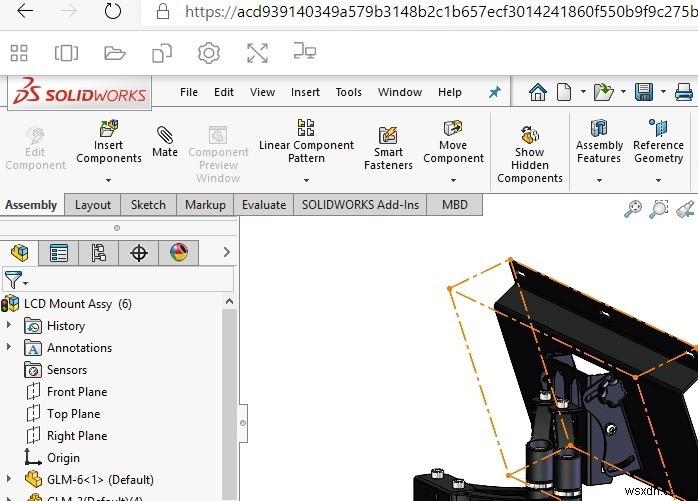
Task: Click the Home icon
Action: tap(538, 92)
